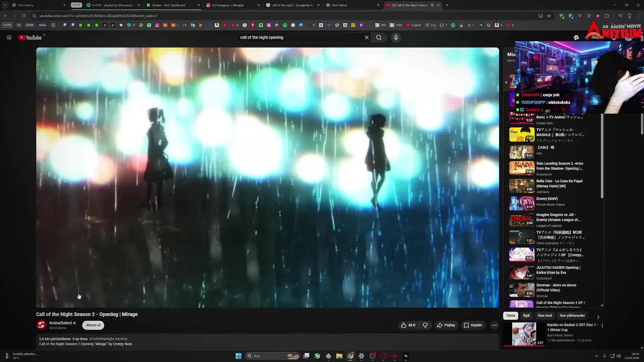The height and width of the screenshot is (362, 644).
Task: Select the Son yüklenenler filter chip
Action: [x=573, y=316]
